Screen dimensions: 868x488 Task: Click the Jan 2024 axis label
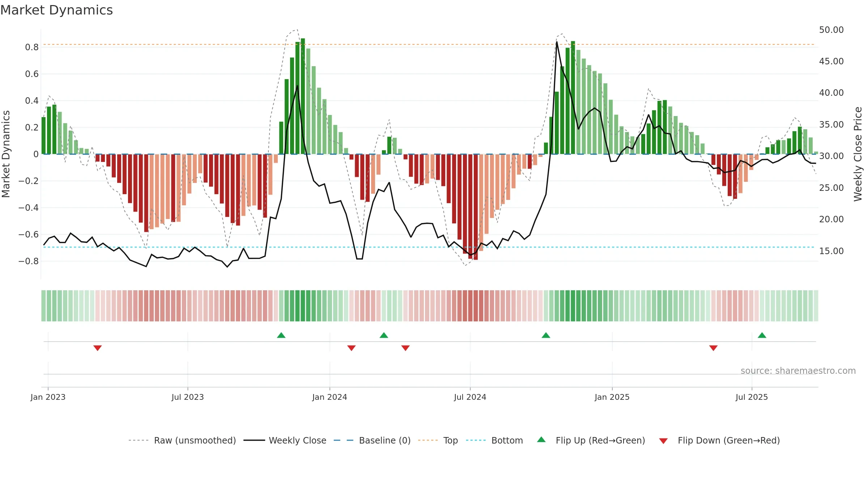point(329,397)
